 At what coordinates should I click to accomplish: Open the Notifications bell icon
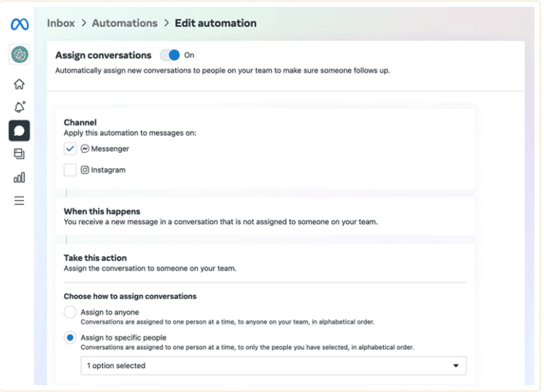(19, 107)
